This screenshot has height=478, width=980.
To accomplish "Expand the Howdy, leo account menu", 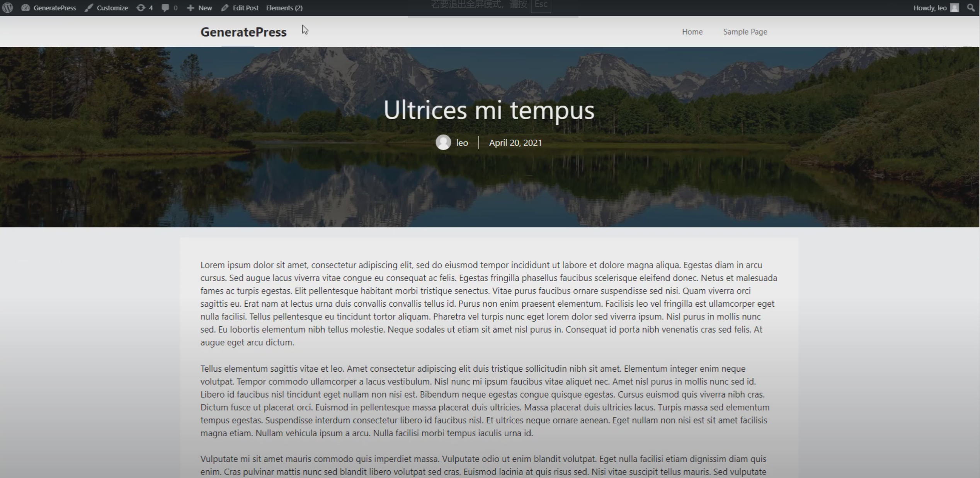I will click(929, 8).
